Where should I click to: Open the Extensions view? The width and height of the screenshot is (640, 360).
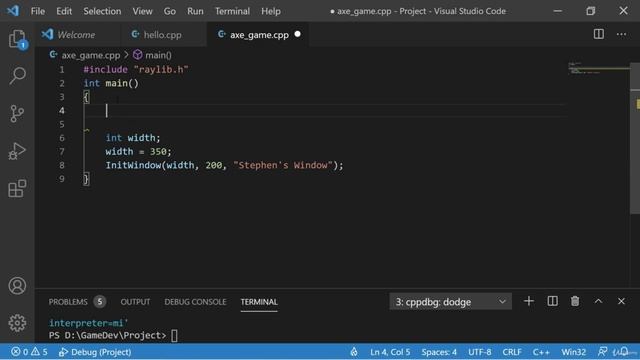point(17,188)
